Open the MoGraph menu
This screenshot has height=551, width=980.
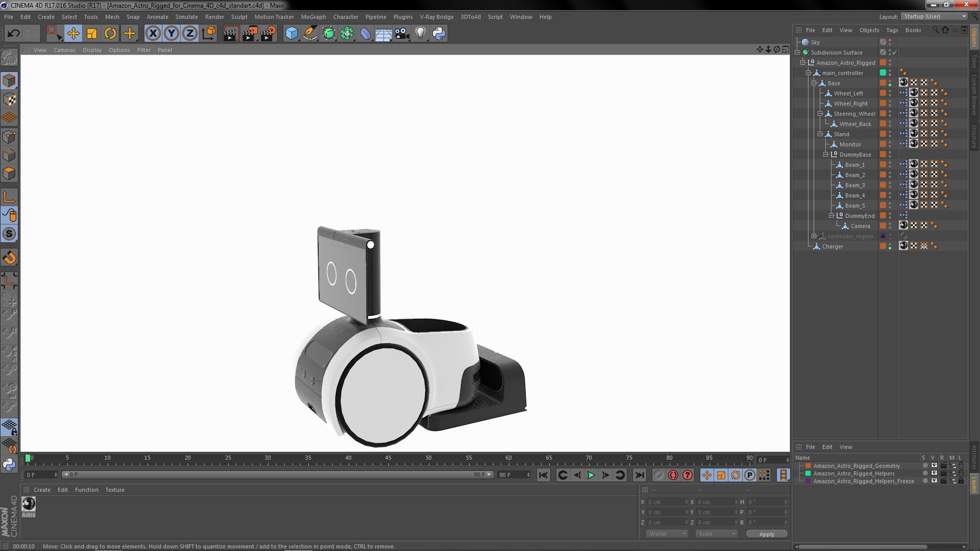[x=313, y=17]
